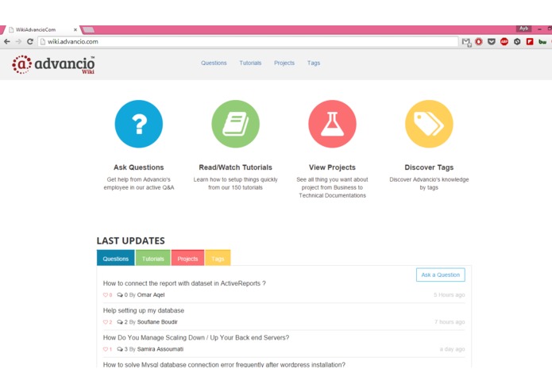Switch to the green Tutorials updates tab

pyautogui.click(x=152, y=258)
